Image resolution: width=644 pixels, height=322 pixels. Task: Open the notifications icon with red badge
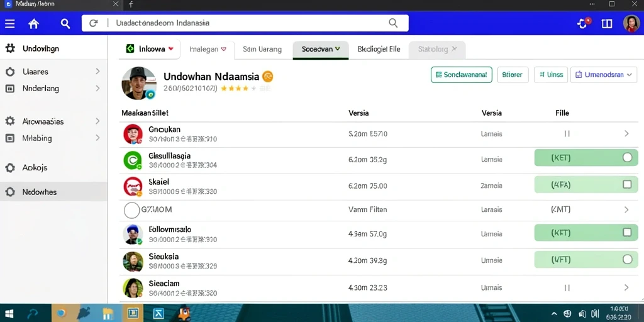tap(583, 23)
